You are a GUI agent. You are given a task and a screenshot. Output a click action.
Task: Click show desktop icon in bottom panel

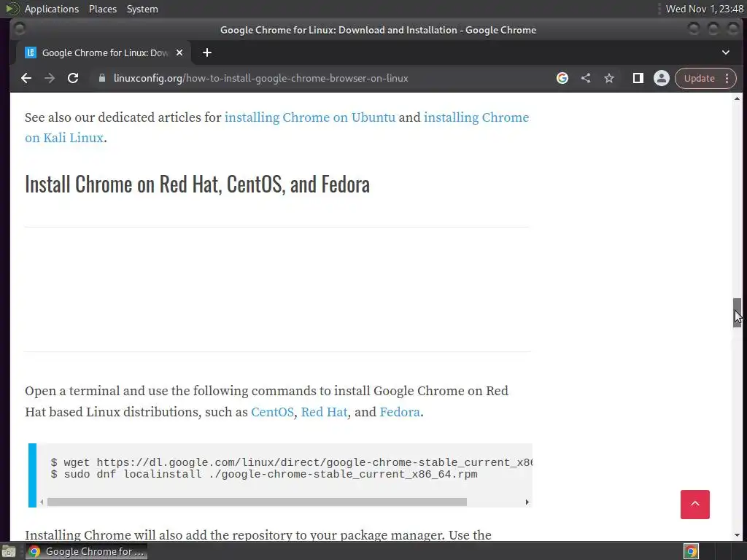(9, 551)
